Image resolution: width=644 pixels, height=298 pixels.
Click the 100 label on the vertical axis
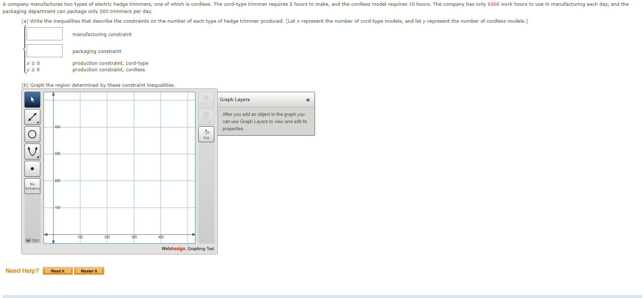click(x=58, y=208)
